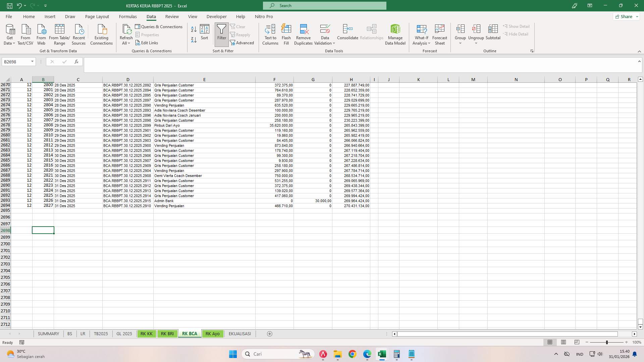Select the Remove Duplicates tool

pos(303,34)
